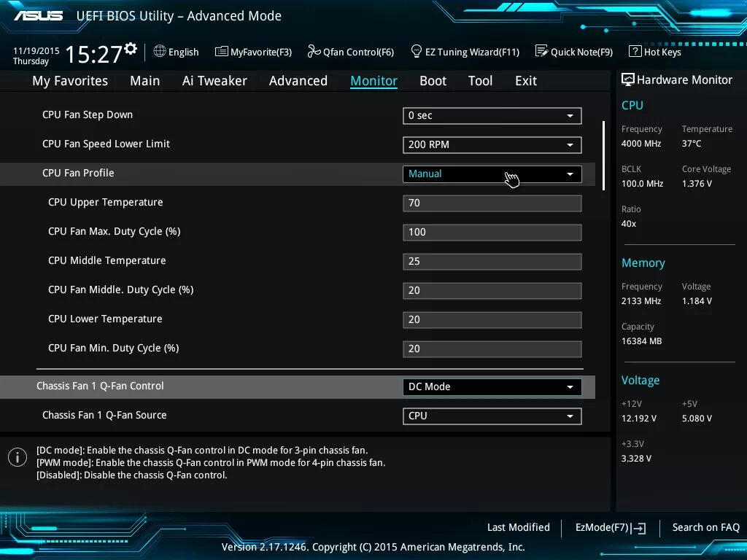Edit the CPU Middle Temperature field

pos(492,262)
